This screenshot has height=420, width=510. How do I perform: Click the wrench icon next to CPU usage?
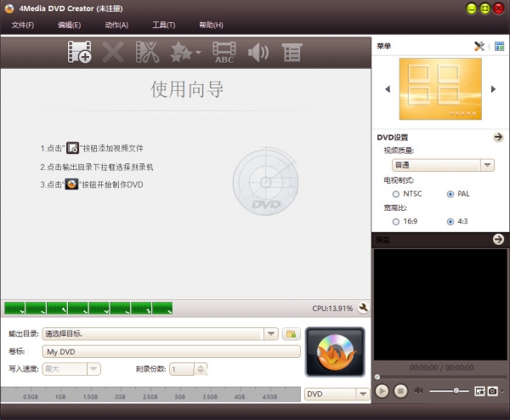363,308
